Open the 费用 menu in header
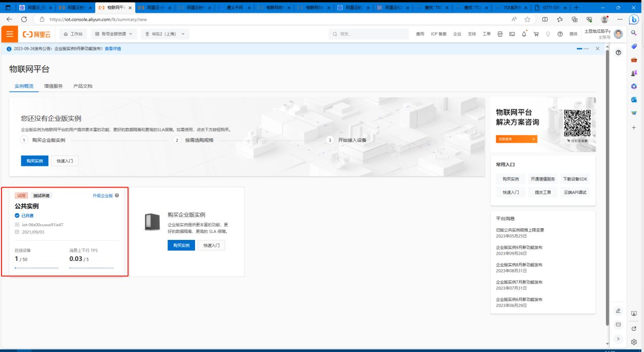 (420, 34)
